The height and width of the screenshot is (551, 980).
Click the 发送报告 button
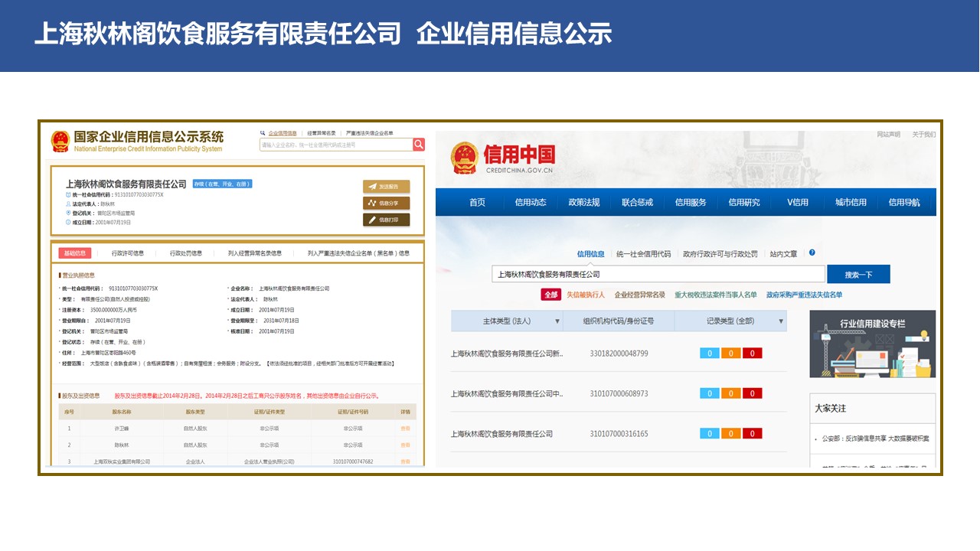(387, 187)
